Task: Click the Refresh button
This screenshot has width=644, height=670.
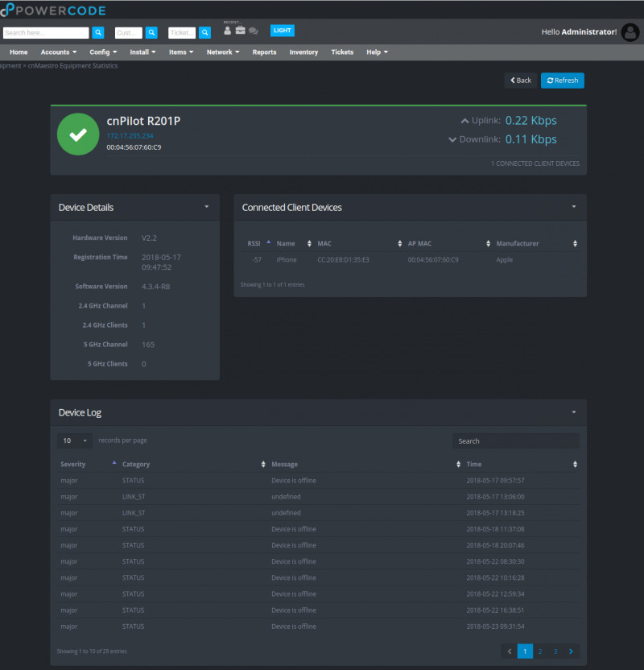Action: pos(562,81)
